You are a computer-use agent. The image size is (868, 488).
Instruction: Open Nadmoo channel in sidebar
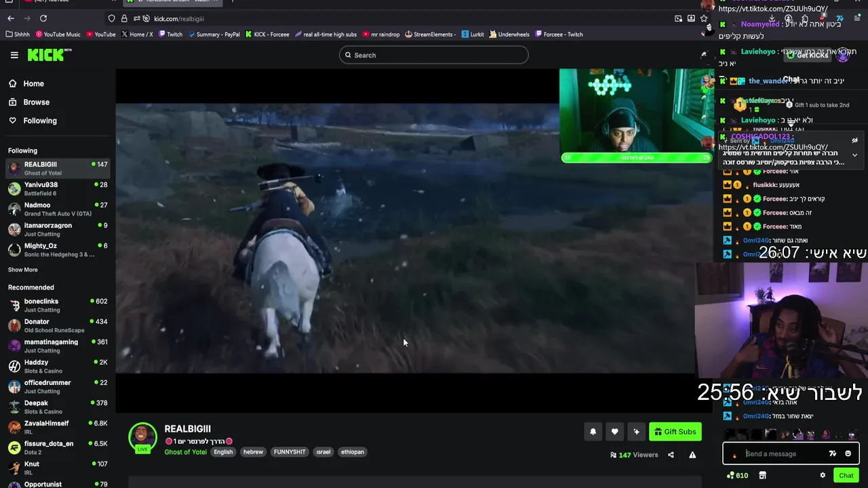(x=57, y=209)
